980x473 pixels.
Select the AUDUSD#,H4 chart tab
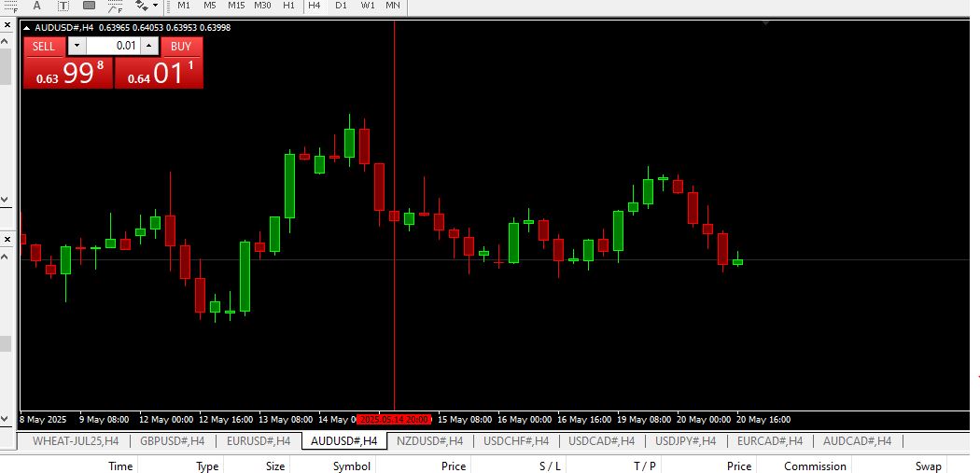[343, 441]
